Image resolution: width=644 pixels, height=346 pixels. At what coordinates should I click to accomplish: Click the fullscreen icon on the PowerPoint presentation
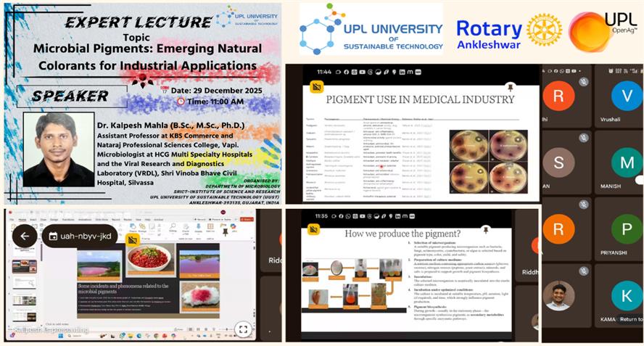pyautogui.click(x=243, y=329)
